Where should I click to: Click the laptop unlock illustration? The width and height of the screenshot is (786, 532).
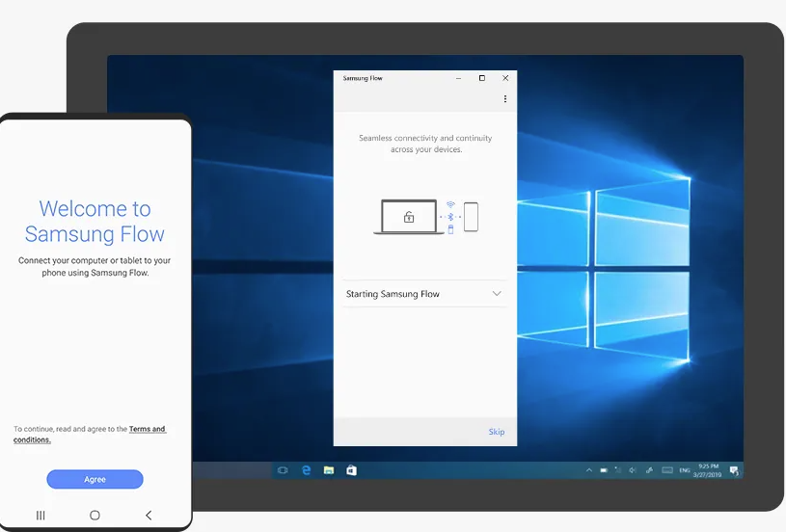pos(408,217)
